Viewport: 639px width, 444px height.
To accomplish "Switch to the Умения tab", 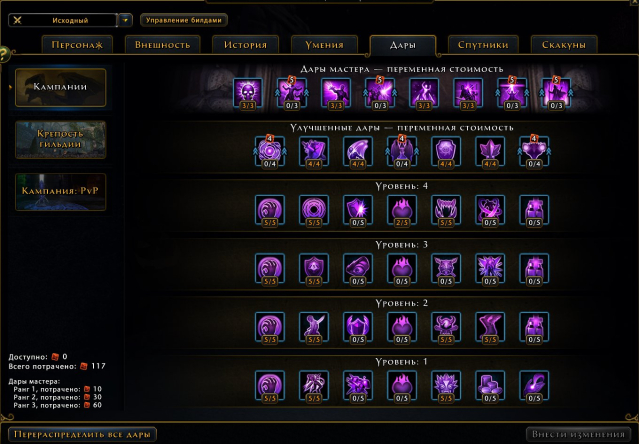I will pyautogui.click(x=324, y=45).
